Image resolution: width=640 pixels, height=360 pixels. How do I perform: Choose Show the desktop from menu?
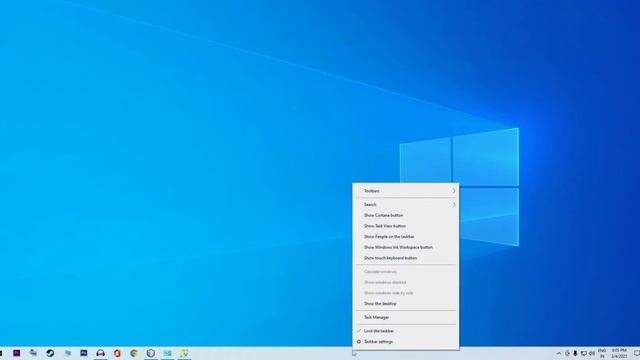[x=406, y=304]
